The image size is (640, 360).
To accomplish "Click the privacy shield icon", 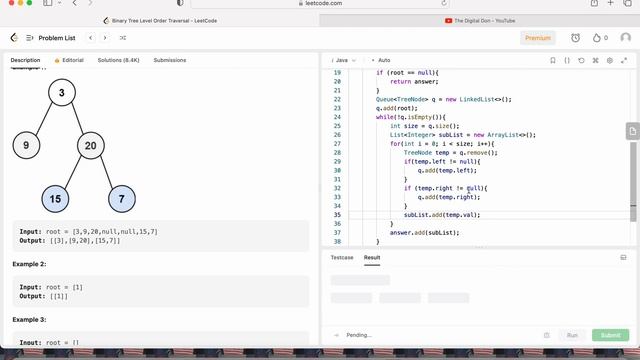I will (x=180, y=3).
